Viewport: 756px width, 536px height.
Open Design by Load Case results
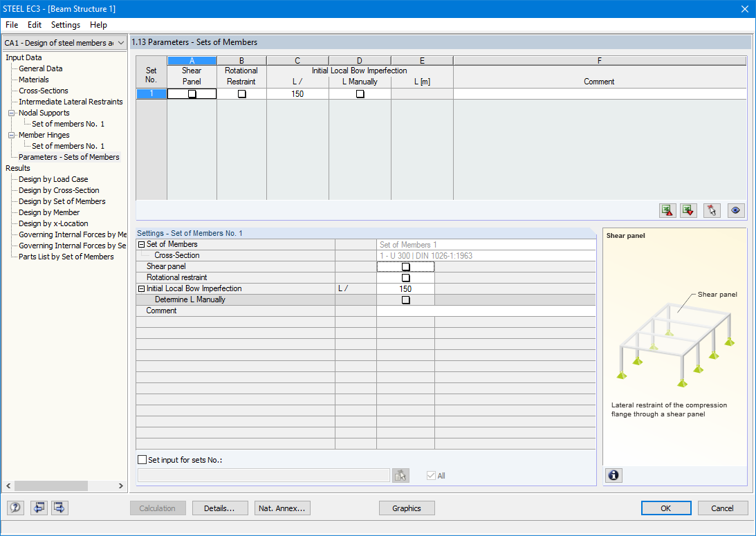[53, 179]
